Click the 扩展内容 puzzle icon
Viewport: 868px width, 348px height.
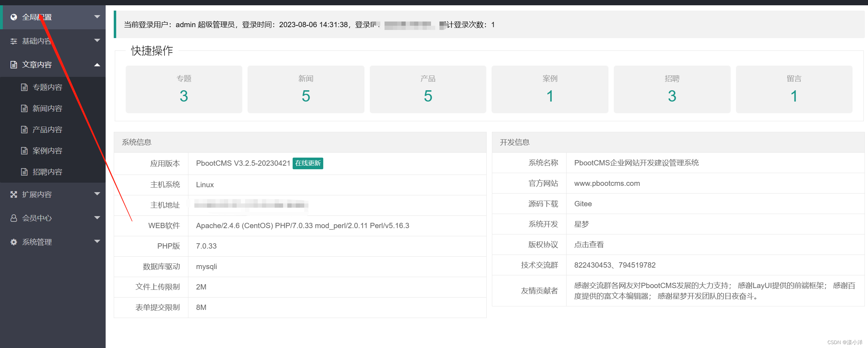pos(13,194)
